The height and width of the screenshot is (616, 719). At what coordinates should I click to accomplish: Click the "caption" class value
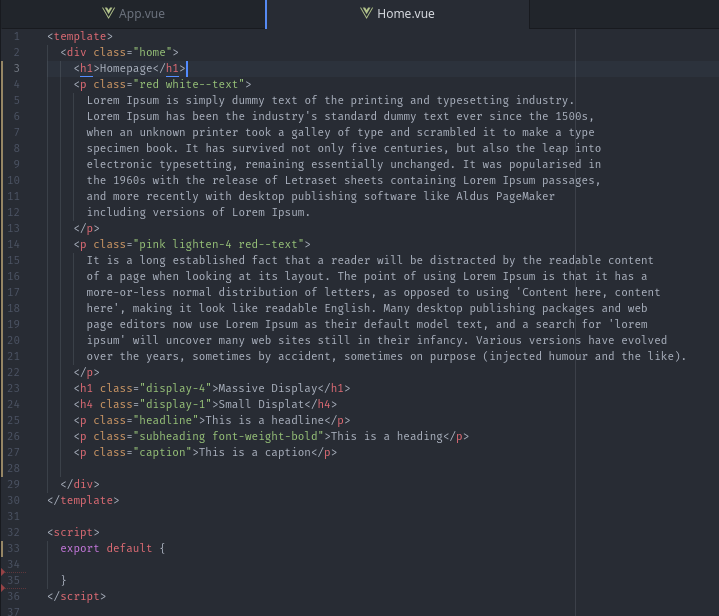pos(162,453)
